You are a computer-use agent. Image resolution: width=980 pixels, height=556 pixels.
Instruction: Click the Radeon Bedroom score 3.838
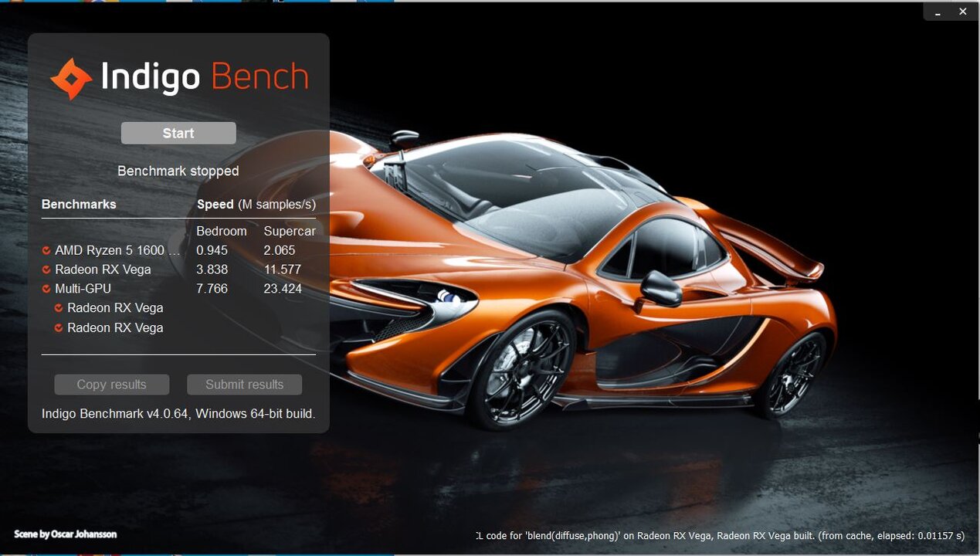point(212,270)
